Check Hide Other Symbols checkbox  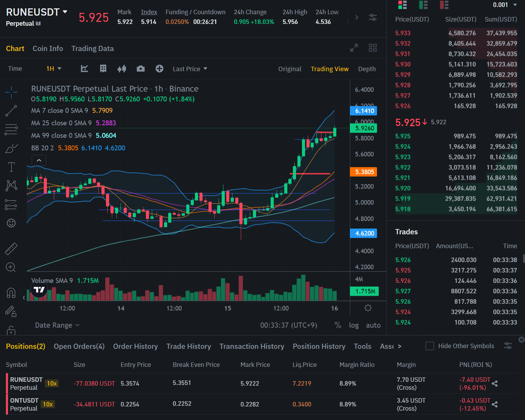coord(430,346)
